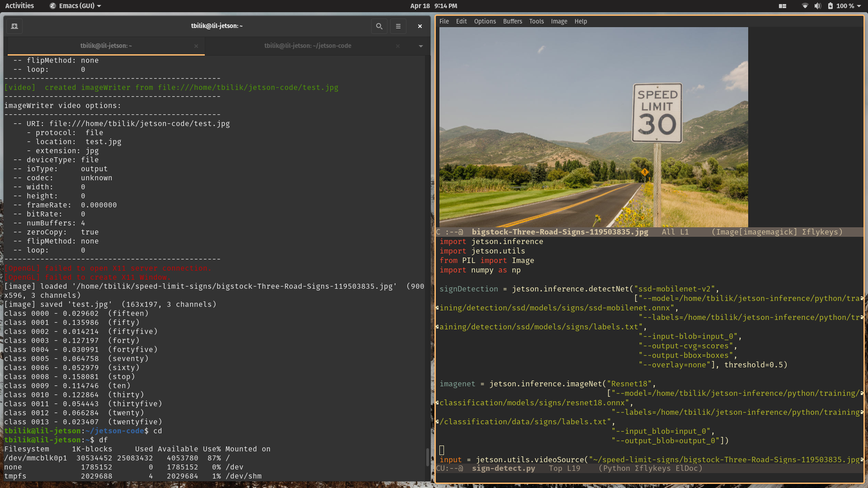Open the Buffers menu in Emacs

(512, 21)
